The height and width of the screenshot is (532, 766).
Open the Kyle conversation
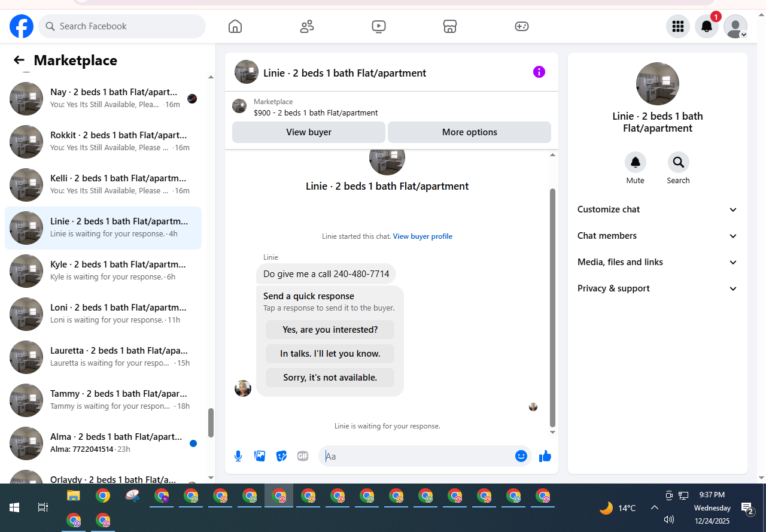click(x=103, y=271)
